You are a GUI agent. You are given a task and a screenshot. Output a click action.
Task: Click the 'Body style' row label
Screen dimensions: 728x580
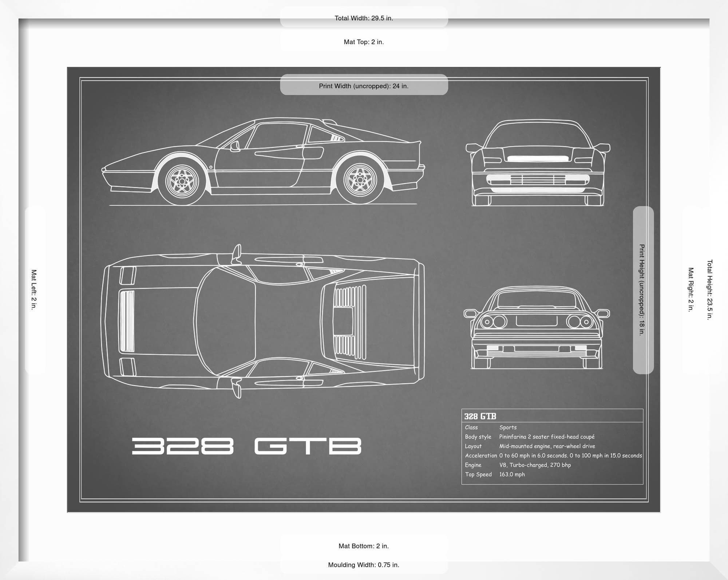click(x=478, y=437)
